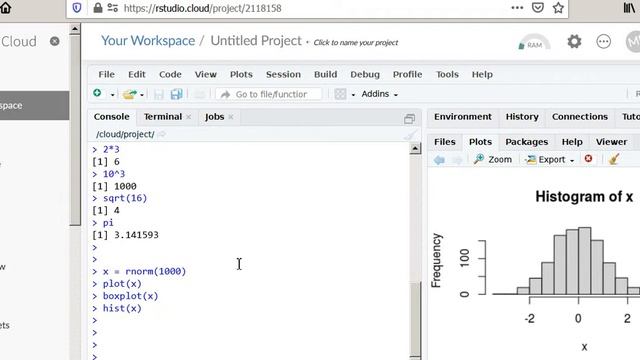The height and width of the screenshot is (360, 640).
Task: Click the open file folder icon
Action: pos(129,94)
